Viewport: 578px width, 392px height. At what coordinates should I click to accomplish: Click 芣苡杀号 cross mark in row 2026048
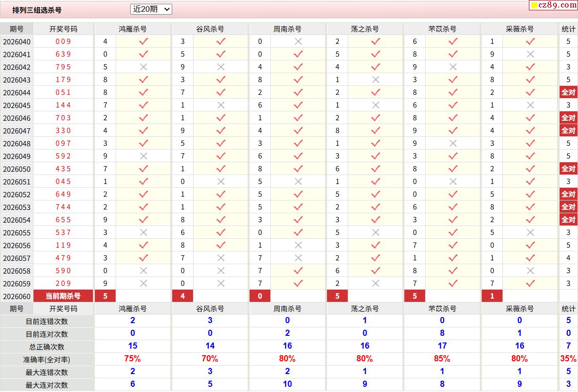[453, 143]
